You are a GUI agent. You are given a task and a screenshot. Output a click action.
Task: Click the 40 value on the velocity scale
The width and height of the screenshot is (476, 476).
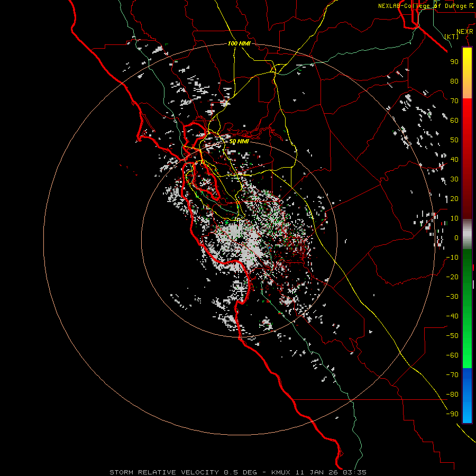pos(454,160)
